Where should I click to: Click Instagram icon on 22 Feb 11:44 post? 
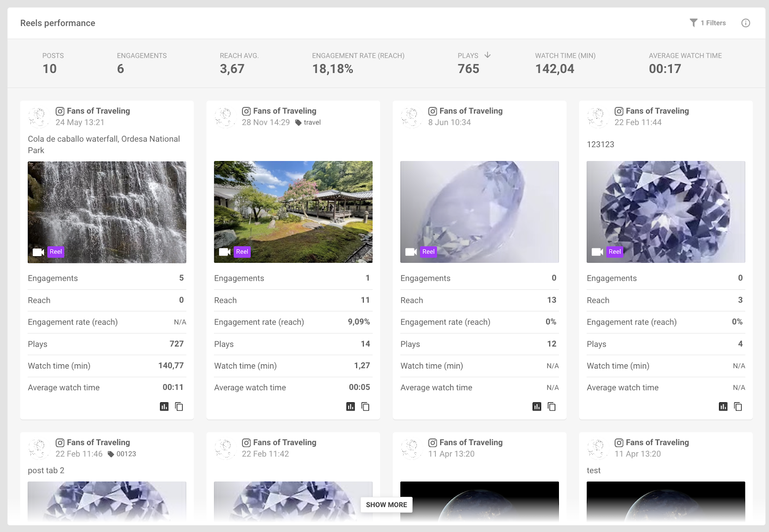[619, 111]
